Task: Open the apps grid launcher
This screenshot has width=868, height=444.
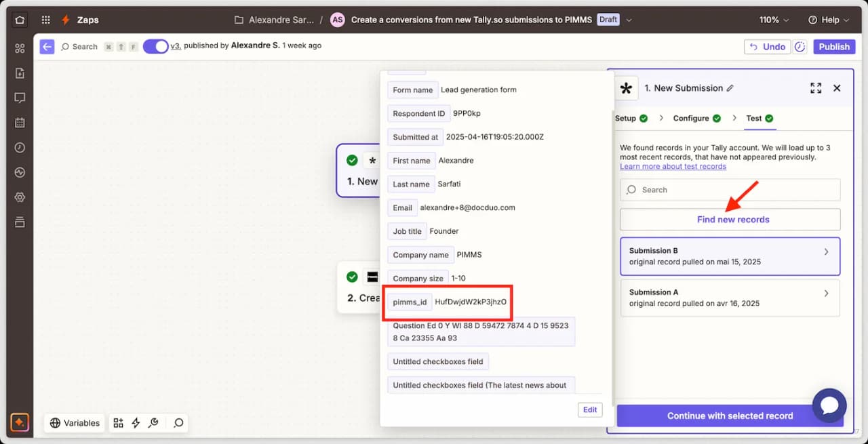Action: (x=45, y=20)
